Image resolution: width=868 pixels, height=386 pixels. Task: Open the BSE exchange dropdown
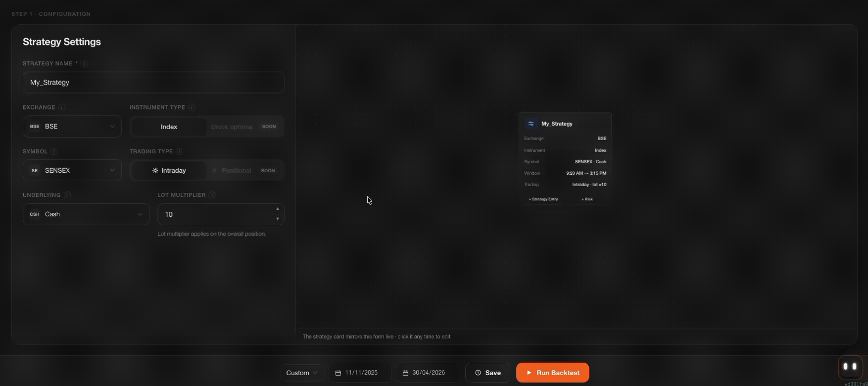pos(72,126)
